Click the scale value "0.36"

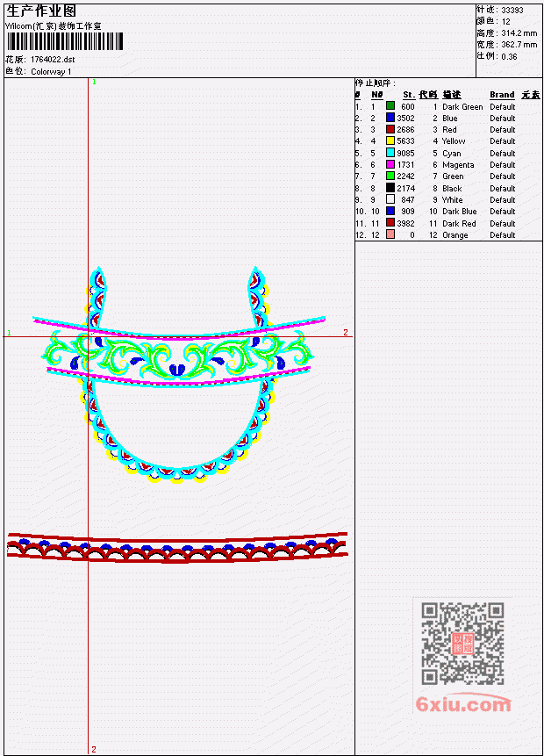(509, 56)
